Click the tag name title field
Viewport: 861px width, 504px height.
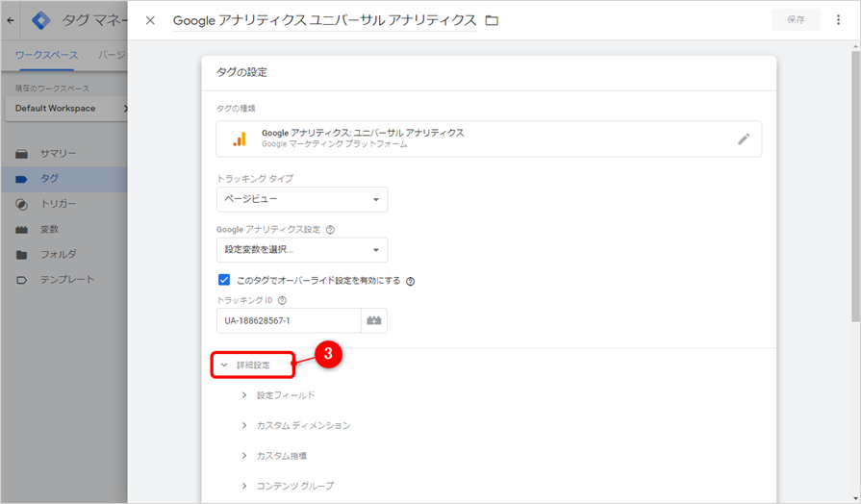click(x=324, y=20)
